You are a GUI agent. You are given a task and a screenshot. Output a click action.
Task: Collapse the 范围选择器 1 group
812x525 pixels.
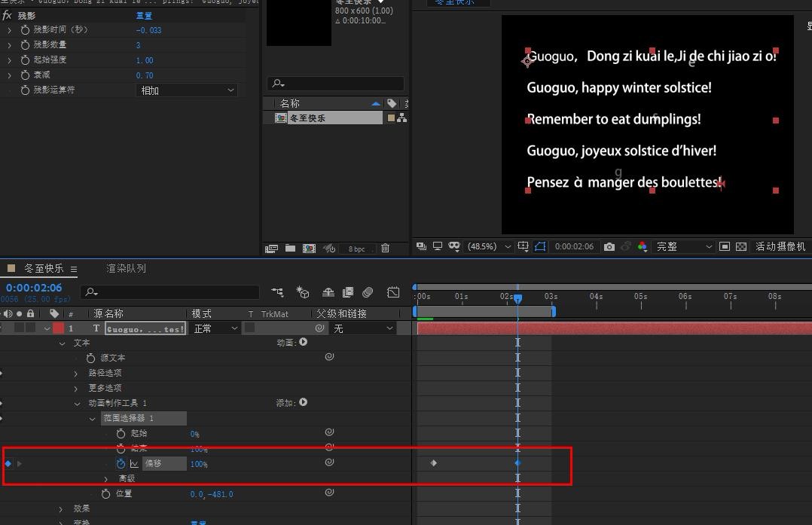click(92, 418)
